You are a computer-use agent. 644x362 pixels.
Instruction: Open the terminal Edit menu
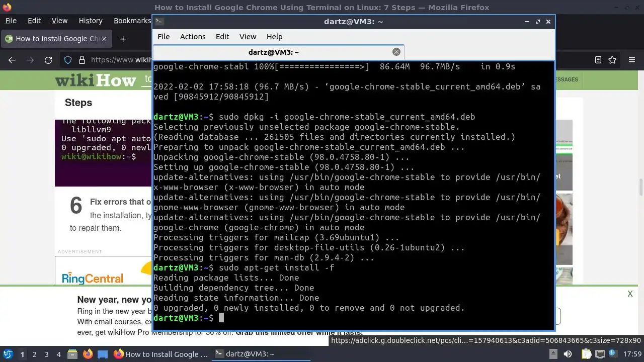pos(222,37)
